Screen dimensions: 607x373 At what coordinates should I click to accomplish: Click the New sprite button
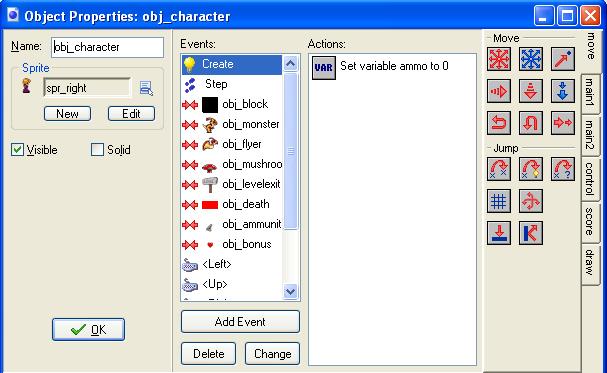67,114
